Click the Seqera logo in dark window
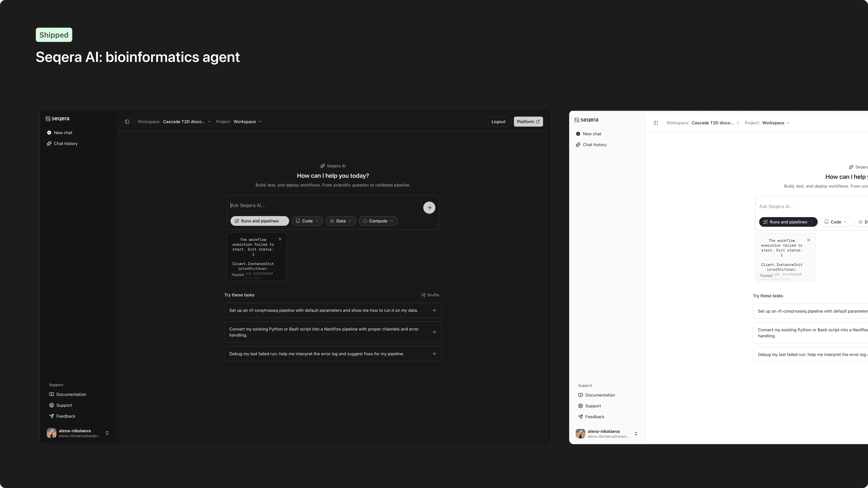Image resolution: width=868 pixels, height=488 pixels. [57, 119]
